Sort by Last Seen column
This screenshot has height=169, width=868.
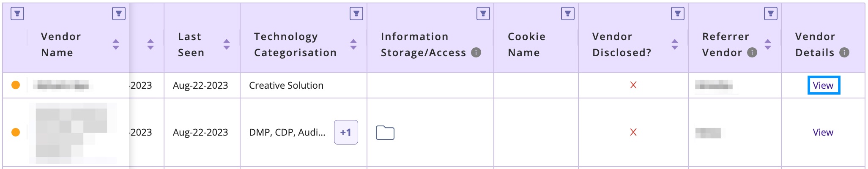(227, 44)
